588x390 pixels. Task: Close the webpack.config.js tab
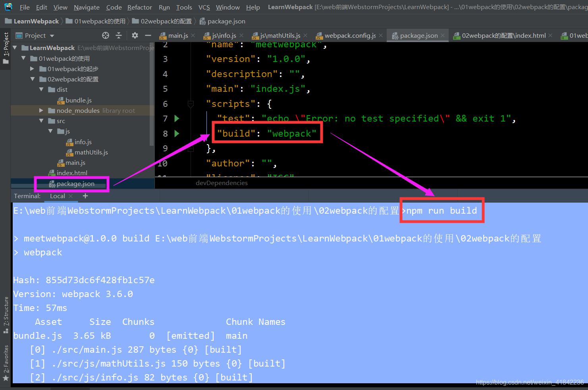point(381,35)
